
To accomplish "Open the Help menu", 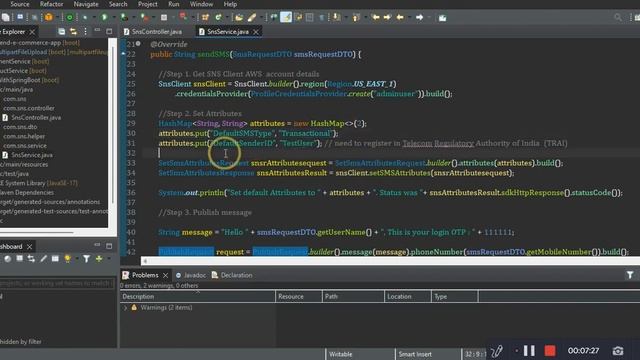I will coord(230,4).
